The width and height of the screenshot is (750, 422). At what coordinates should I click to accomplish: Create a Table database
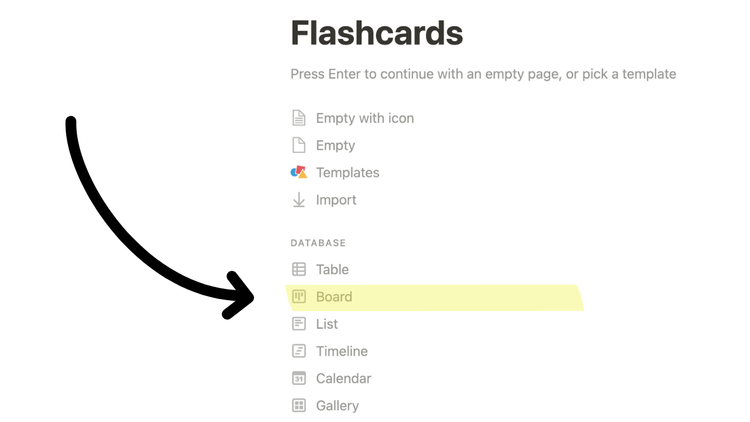(x=332, y=269)
